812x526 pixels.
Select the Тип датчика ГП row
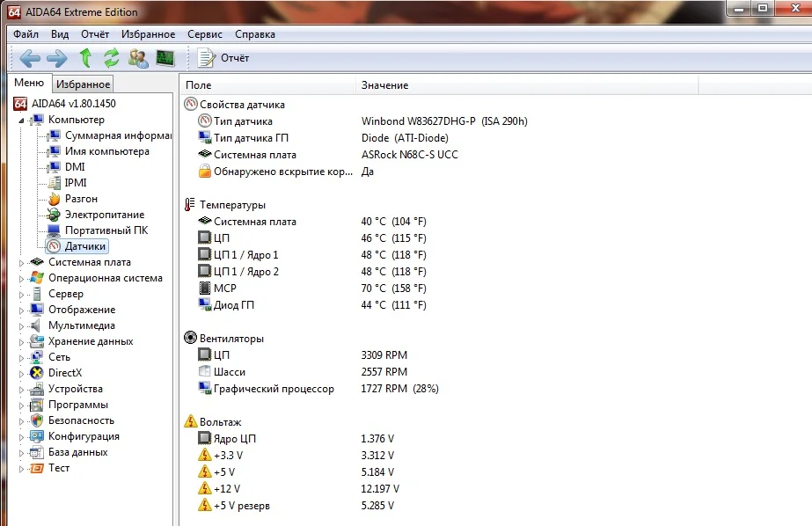pos(324,138)
